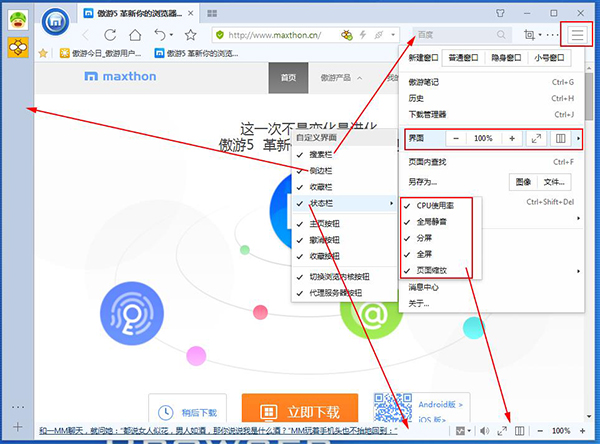The width and height of the screenshot is (600, 444).
Task: Open dropdown arrow beside undo icon
Action: pos(171,35)
